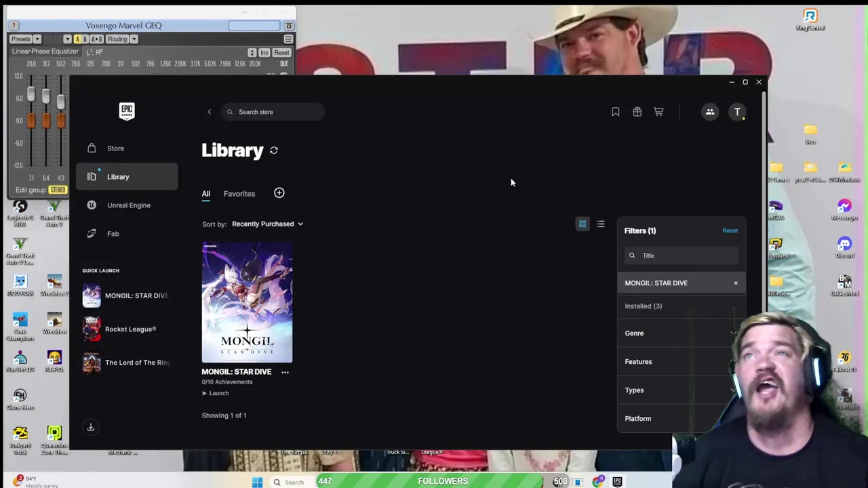Toggle the STEREO edit group button
Viewport: 868px width, 488px height.
click(x=58, y=190)
